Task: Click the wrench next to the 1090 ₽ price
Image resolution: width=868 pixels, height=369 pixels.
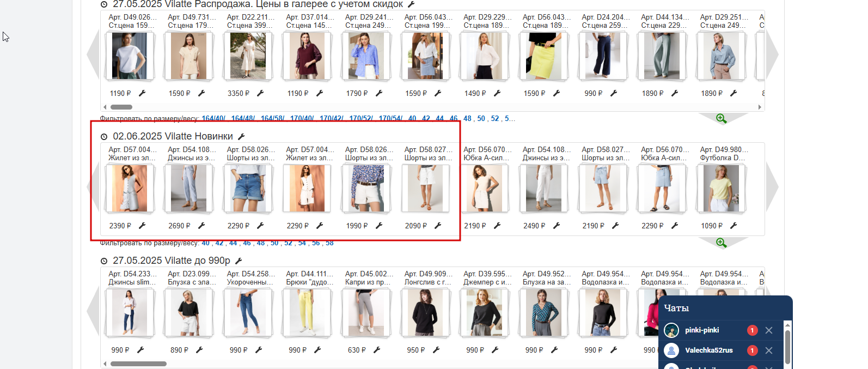Action: tap(733, 226)
